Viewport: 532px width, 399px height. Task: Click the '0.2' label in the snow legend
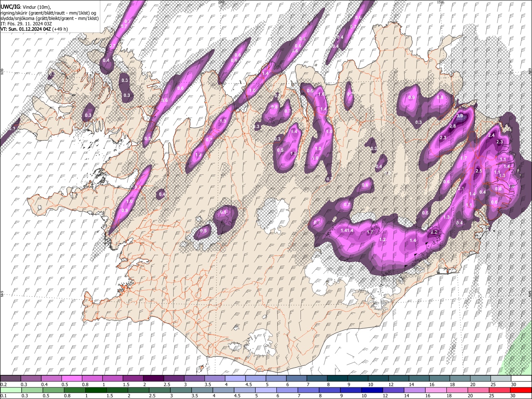coord(3,384)
